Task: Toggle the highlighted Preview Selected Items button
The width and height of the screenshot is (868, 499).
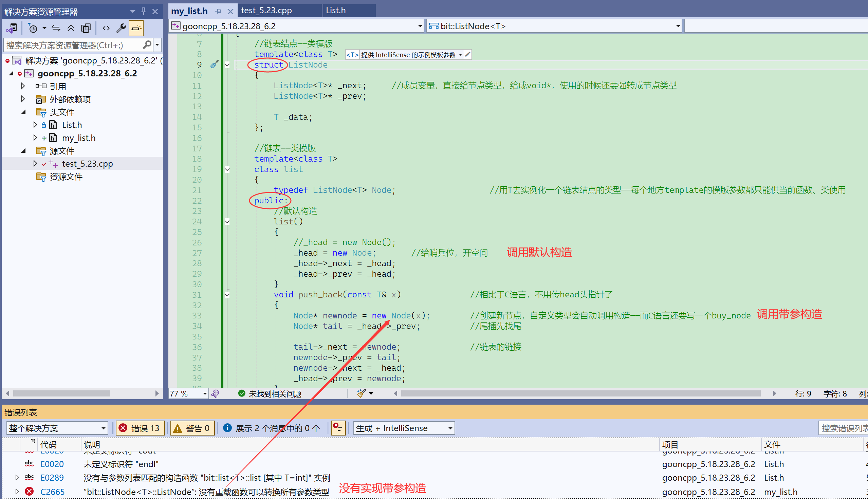Action: [x=136, y=28]
